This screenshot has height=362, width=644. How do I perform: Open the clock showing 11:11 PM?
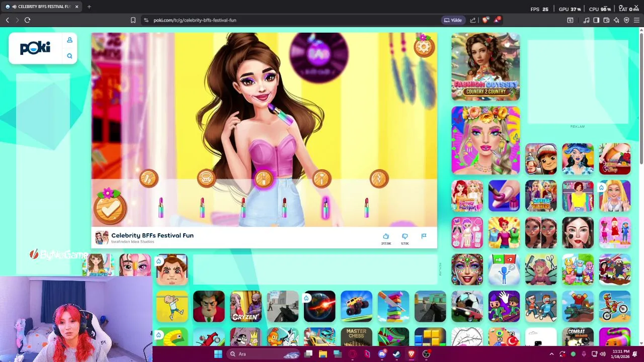pyautogui.click(x=621, y=354)
